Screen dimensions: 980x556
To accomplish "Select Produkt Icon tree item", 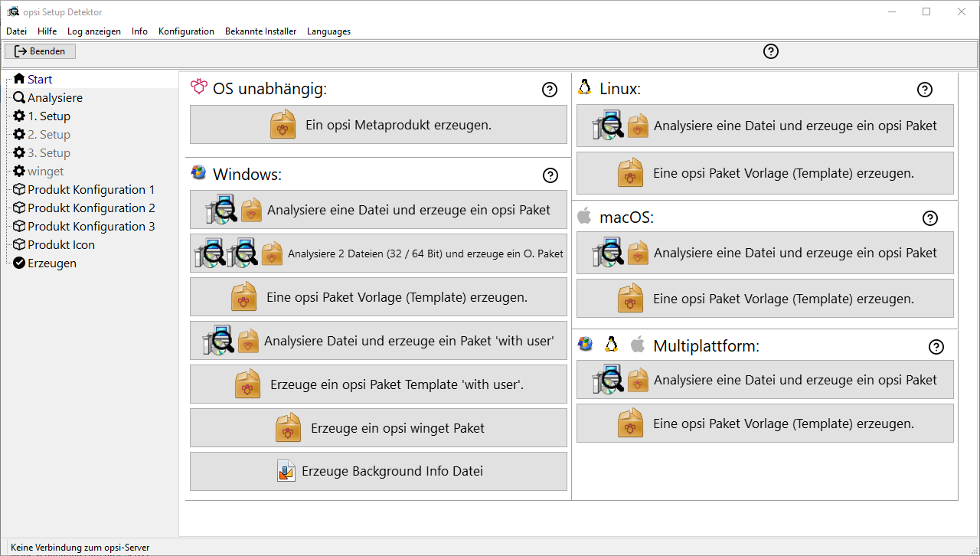I will click(x=61, y=244).
